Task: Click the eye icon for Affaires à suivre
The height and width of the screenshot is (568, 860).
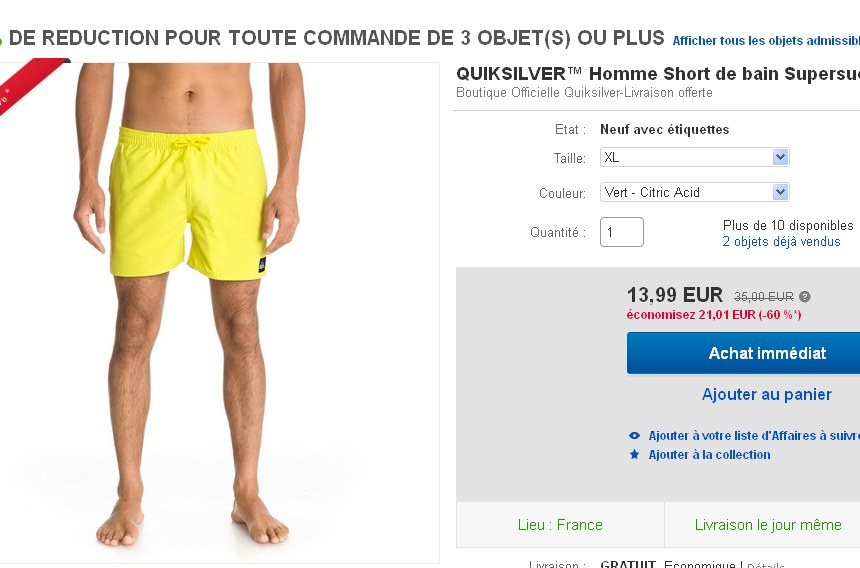Action: click(634, 436)
